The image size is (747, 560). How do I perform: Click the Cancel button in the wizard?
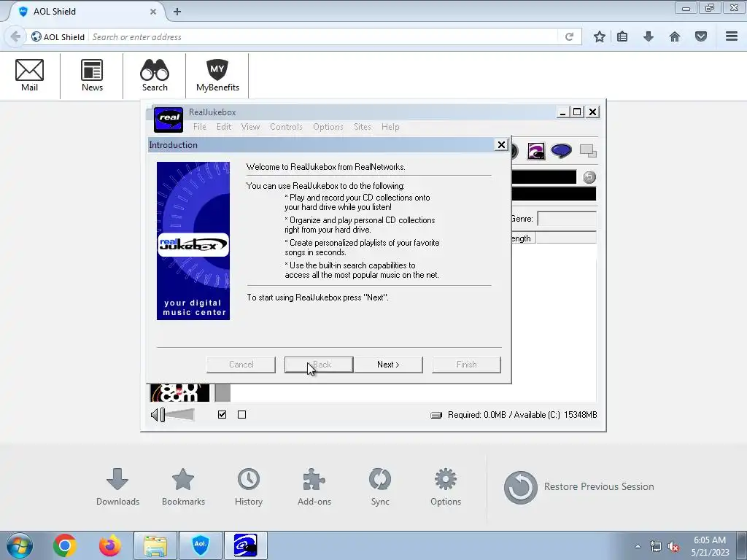tap(241, 365)
